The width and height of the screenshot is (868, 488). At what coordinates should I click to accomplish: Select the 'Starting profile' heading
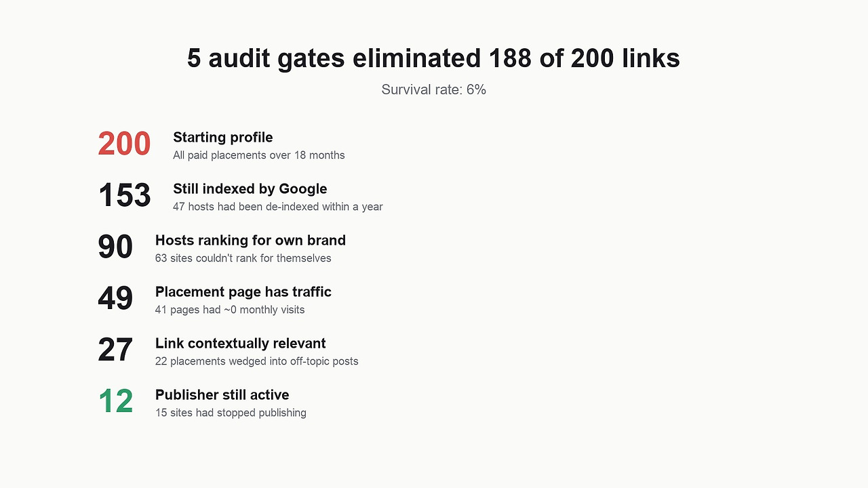(x=222, y=137)
